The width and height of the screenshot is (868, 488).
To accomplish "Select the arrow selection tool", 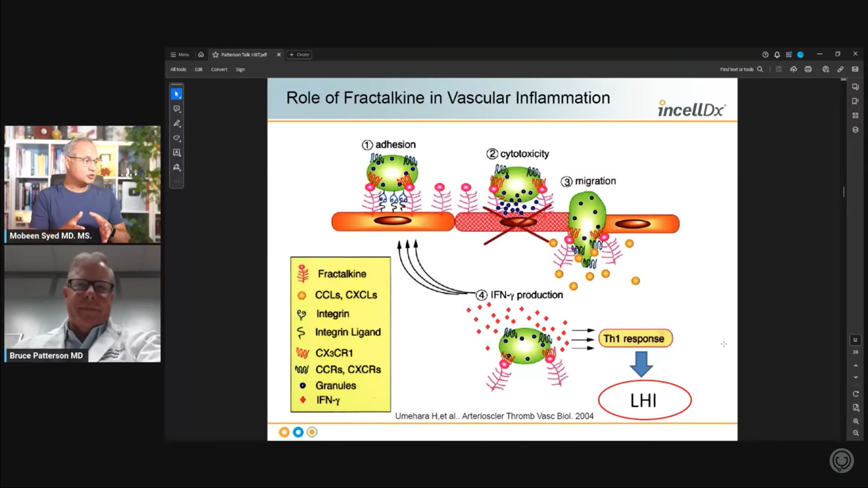I will click(177, 94).
